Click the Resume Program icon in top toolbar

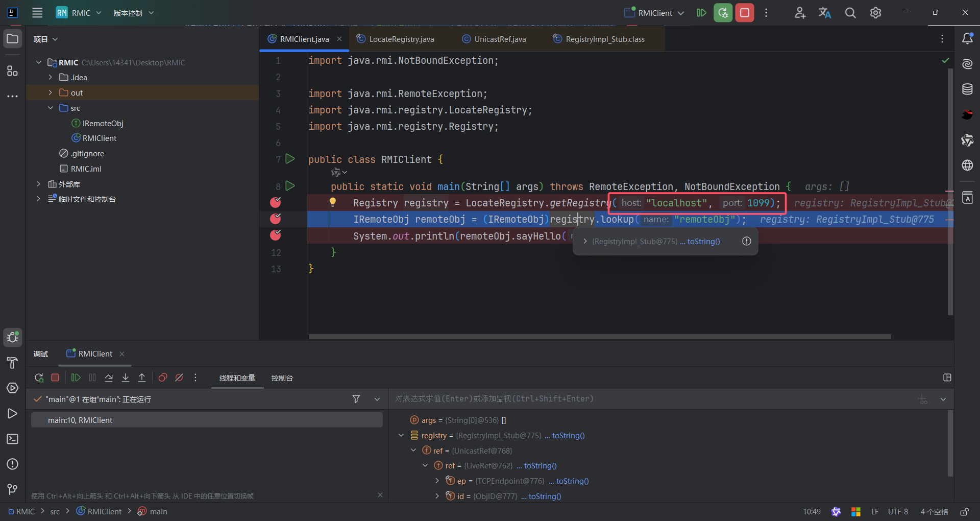pyautogui.click(x=701, y=13)
